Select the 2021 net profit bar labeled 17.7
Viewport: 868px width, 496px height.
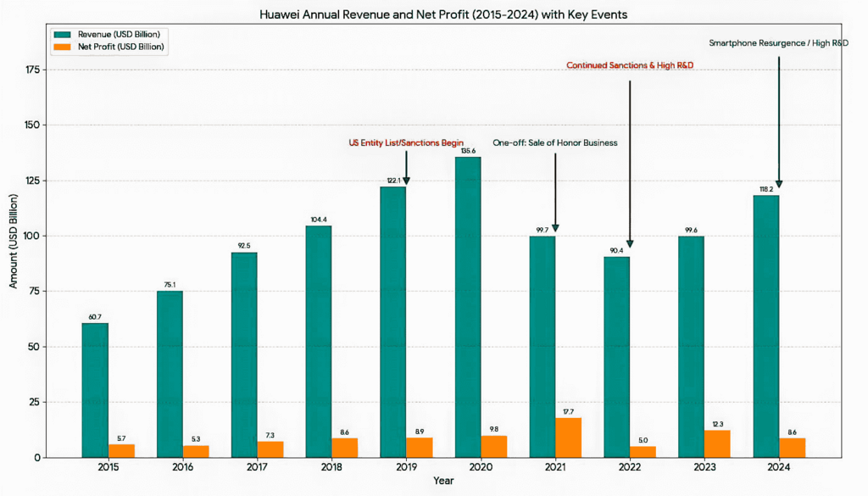tap(568, 437)
